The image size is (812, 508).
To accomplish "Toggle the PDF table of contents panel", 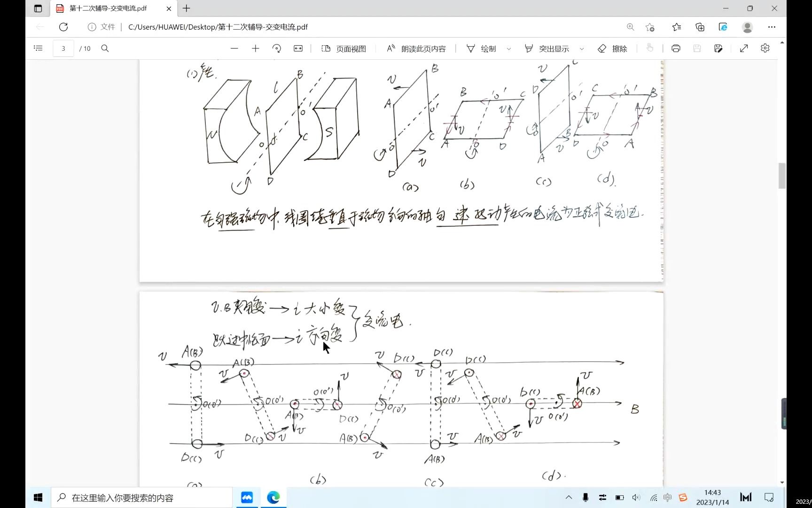I will 39,48.
